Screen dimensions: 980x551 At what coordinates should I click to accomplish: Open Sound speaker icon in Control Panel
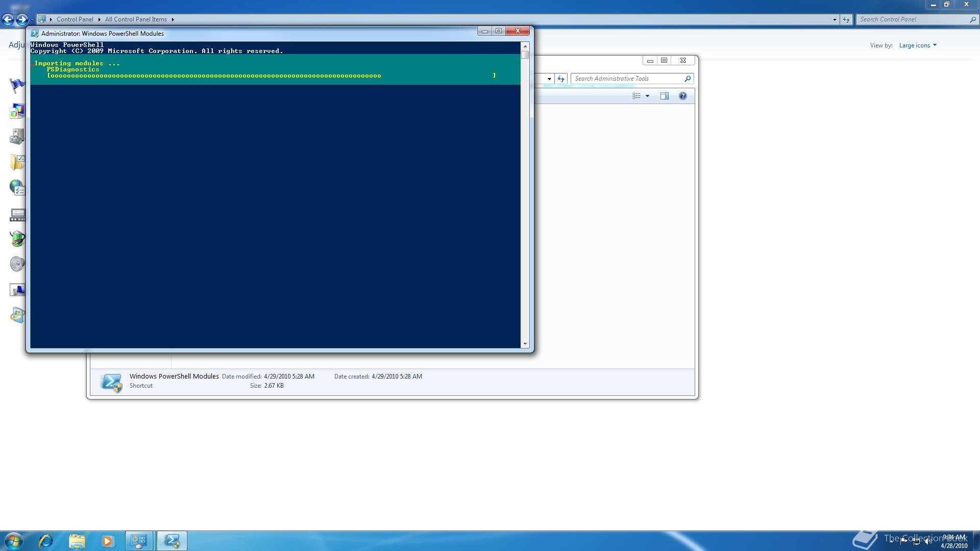17,264
